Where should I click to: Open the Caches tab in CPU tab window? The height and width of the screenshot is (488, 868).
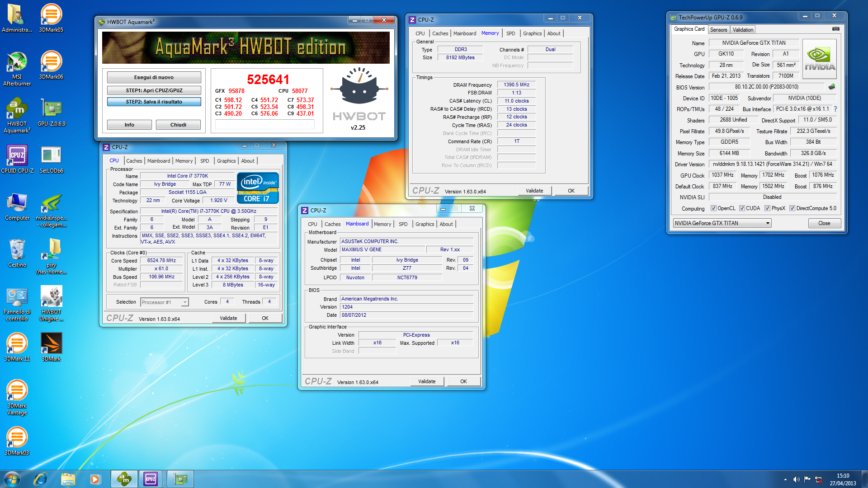coord(134,161)
